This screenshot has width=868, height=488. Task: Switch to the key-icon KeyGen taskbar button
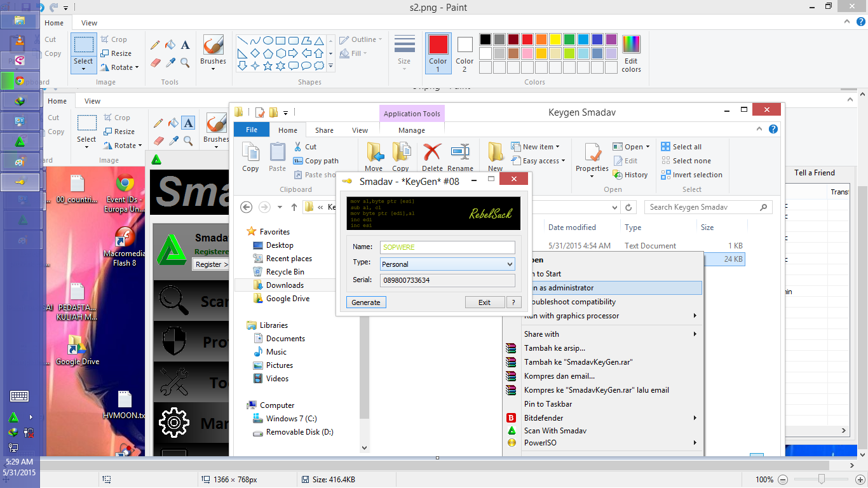click(x=20, y=182)
